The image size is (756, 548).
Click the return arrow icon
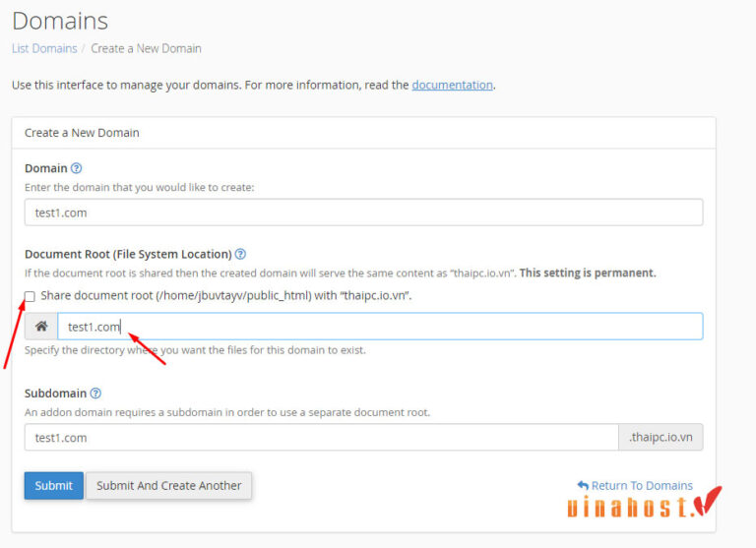pos(583,486)
